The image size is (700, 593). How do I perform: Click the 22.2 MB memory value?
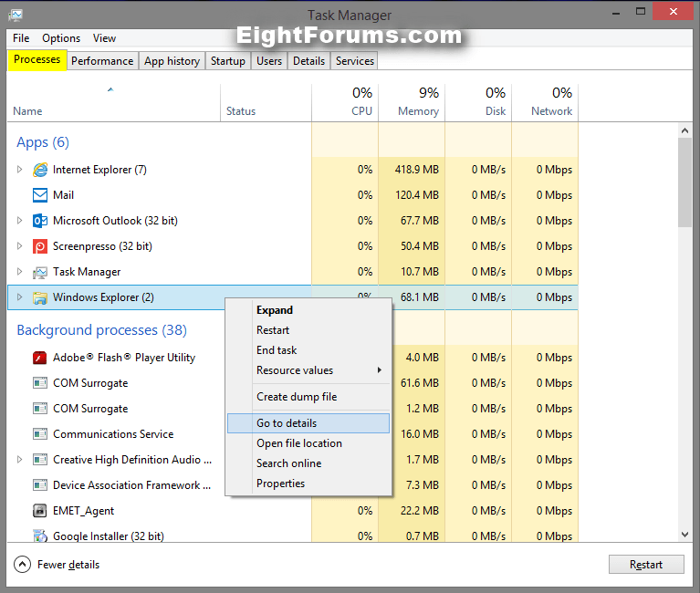coord(420,511)
